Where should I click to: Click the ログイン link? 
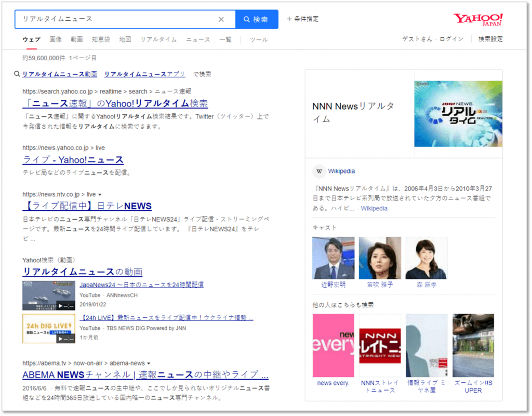(451, 39)
